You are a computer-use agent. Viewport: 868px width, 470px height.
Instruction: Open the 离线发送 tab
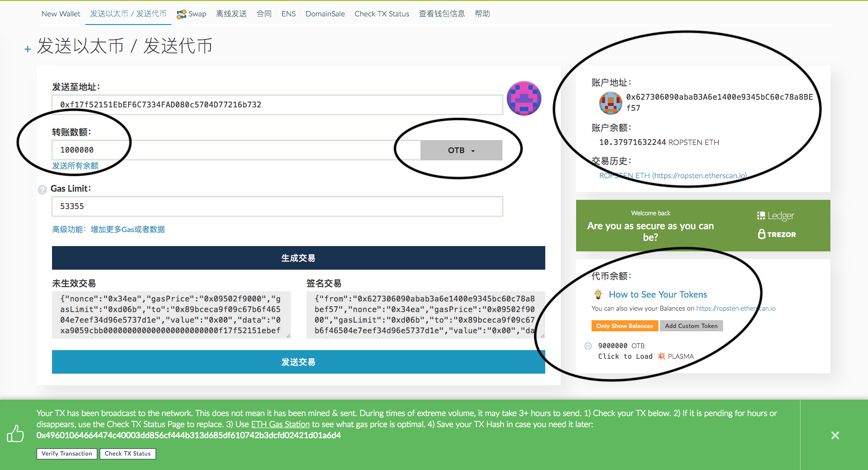tap(231, 14)
